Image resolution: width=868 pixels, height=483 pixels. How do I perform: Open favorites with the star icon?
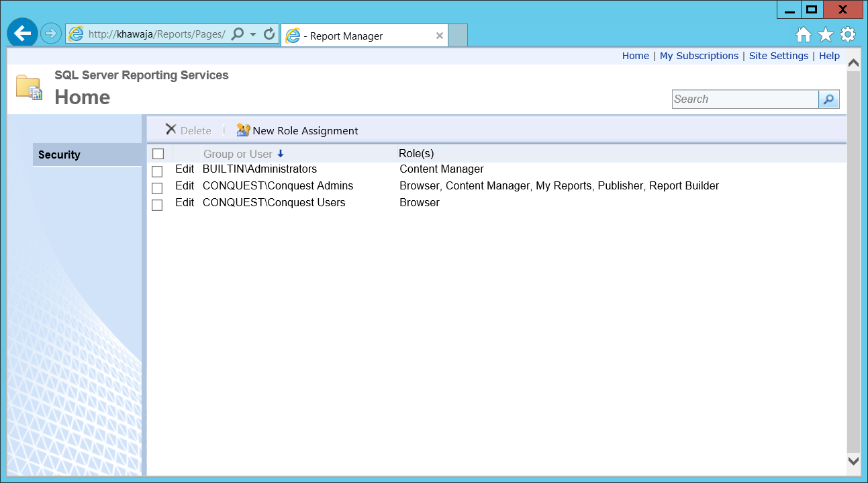[x=826, y=35]
